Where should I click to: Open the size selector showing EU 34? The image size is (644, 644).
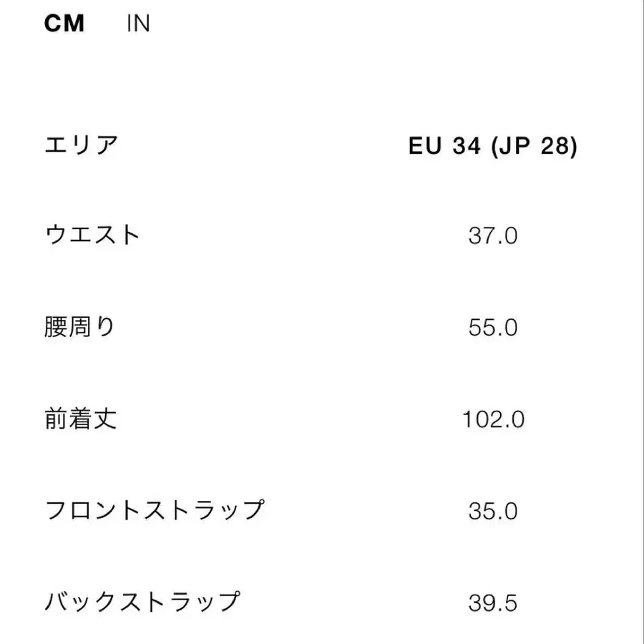(494, 146)
